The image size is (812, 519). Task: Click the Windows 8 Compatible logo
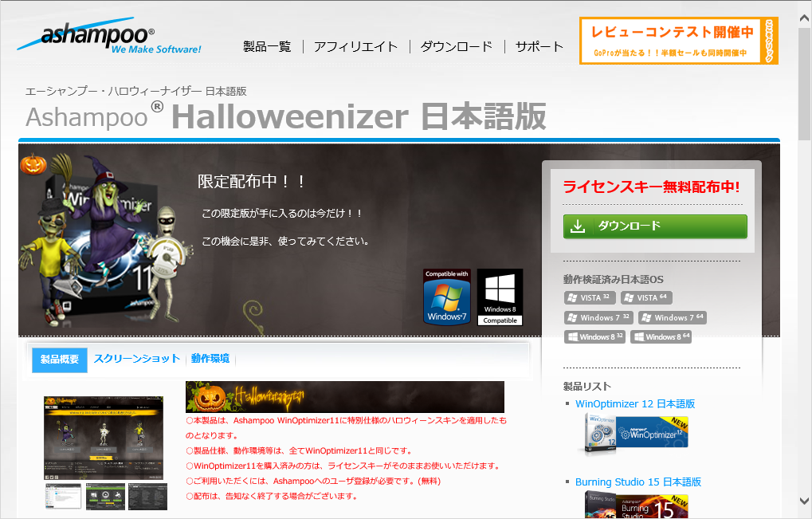500,297
